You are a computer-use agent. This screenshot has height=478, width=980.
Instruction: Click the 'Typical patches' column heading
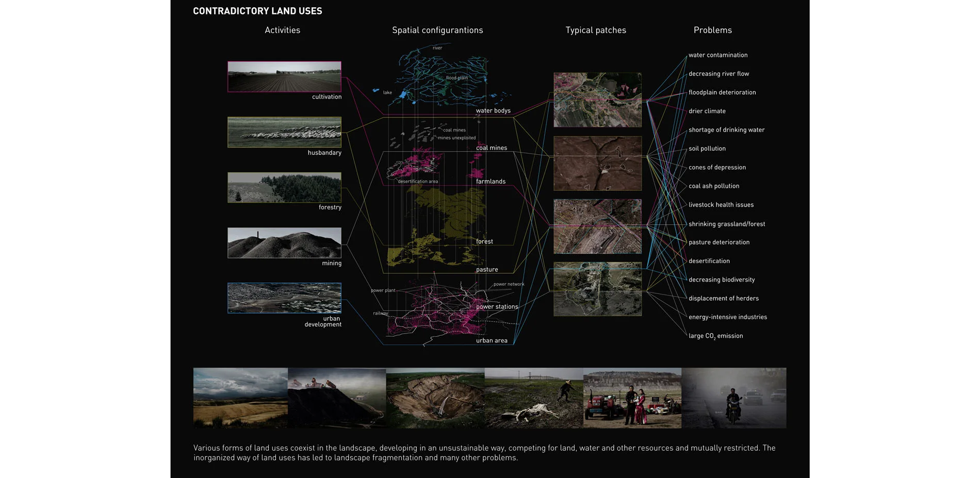596,30
